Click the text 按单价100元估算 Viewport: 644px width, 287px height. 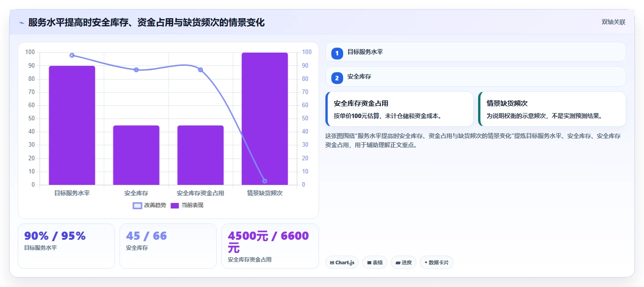[x=358, y=116]
